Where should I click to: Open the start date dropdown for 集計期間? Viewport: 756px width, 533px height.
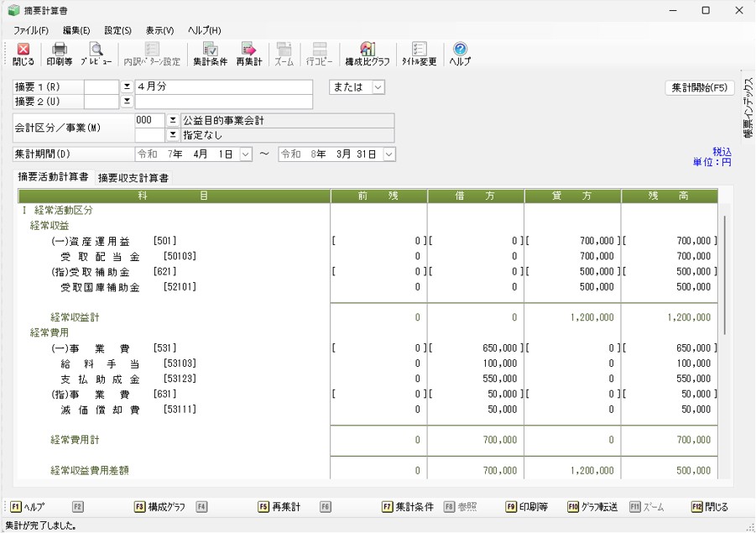245,154
